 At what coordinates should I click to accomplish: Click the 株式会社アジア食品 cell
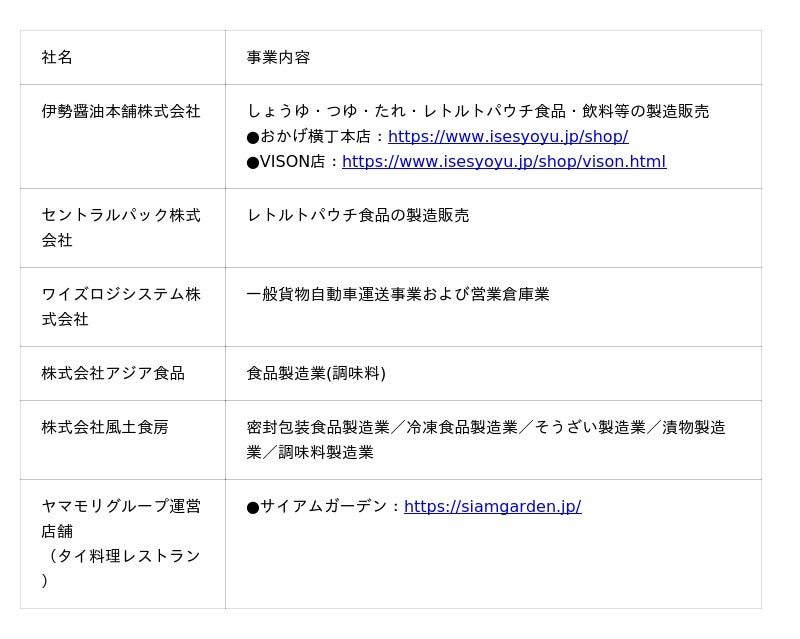tap(113, 374)
